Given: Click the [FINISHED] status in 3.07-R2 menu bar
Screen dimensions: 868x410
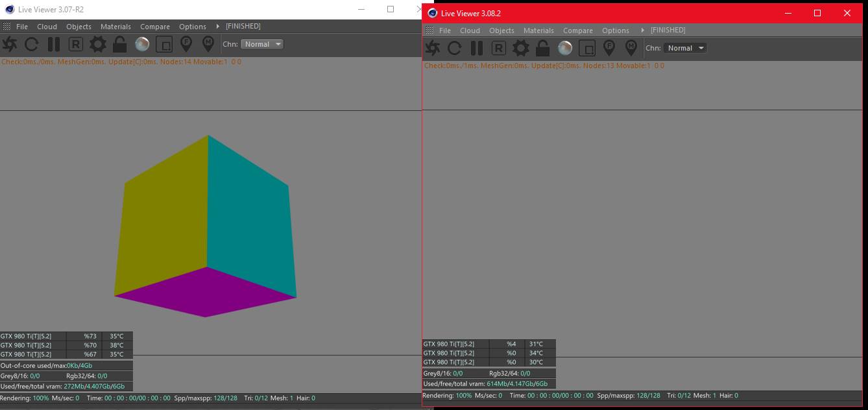Looking at the screenshot, I should [x=243, y=27].
